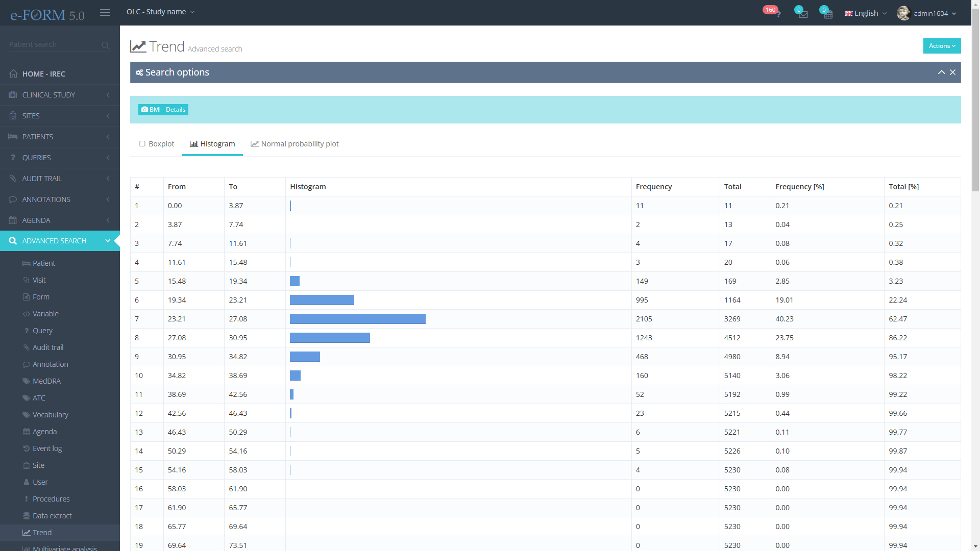Click the frequency 11 link in row 1
Image resolution: width=980 pixels, height=551 pixels.
[640, 206]
